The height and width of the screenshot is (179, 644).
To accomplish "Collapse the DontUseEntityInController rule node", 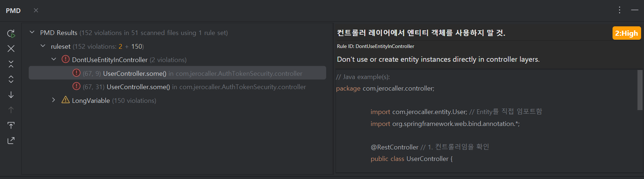I will click(54, 60).
